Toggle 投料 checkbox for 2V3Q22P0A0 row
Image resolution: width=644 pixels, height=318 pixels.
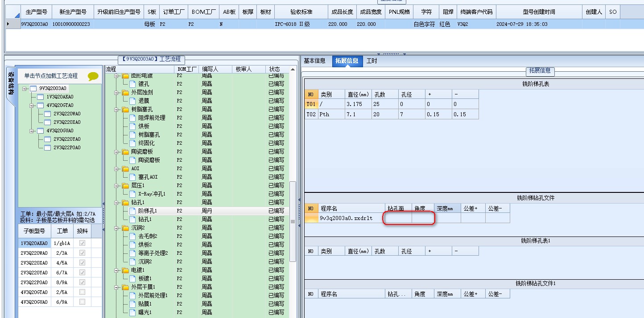click(82, 282)
